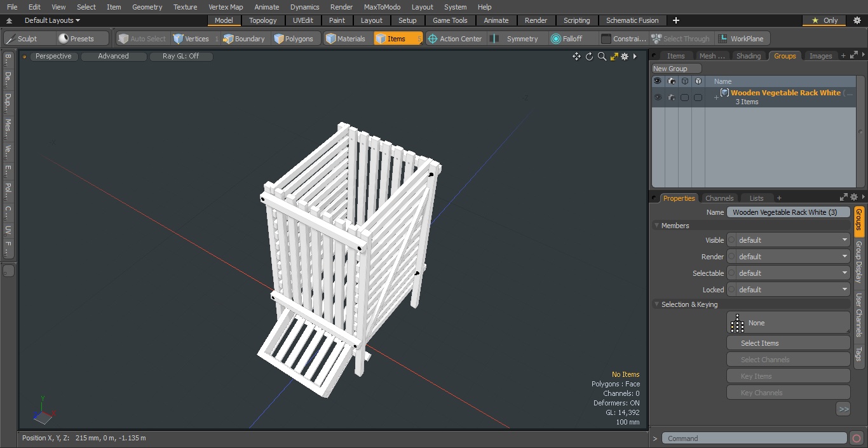Click the record button beside Command field
The image size is (868, 448).
pos(857,438)
